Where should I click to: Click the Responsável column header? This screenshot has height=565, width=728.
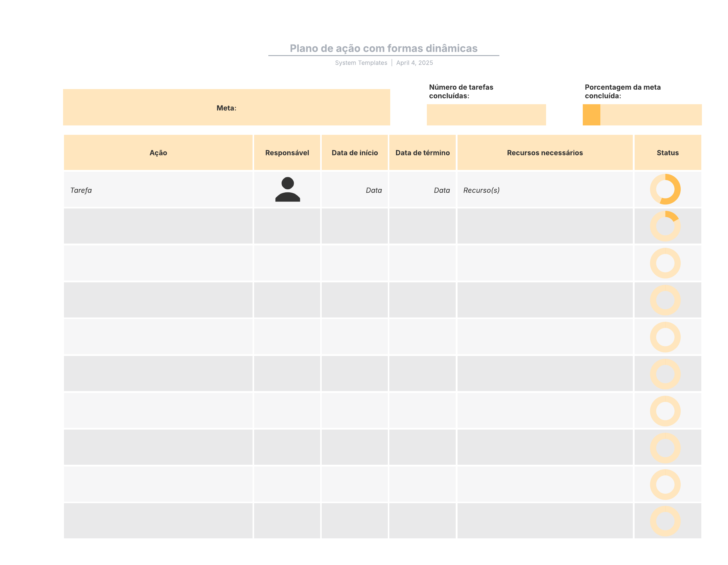point(287,153)
